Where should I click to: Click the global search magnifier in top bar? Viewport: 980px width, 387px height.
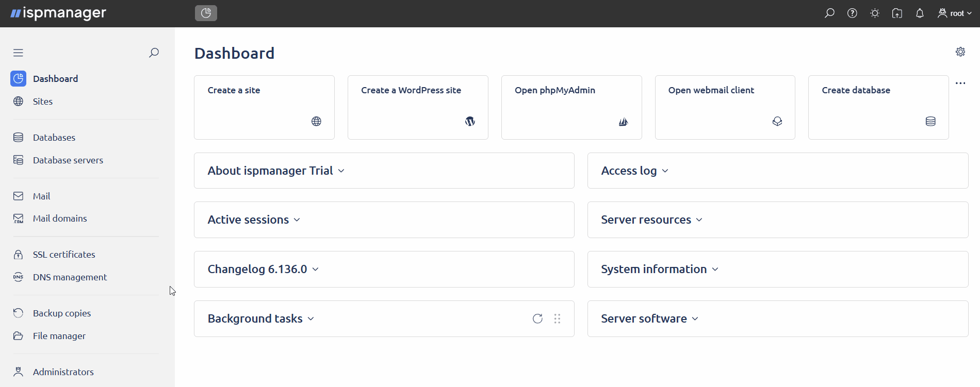coord(829,13)
